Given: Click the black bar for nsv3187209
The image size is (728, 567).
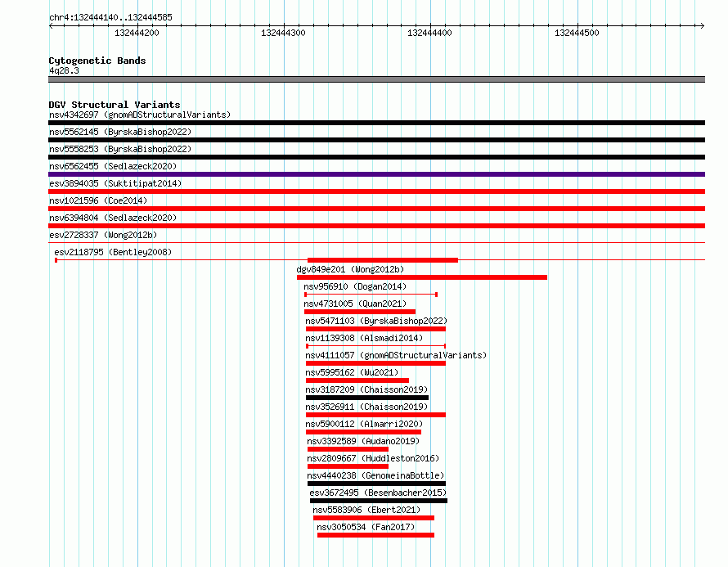Looking at the screenshot, I should point(367,398).
